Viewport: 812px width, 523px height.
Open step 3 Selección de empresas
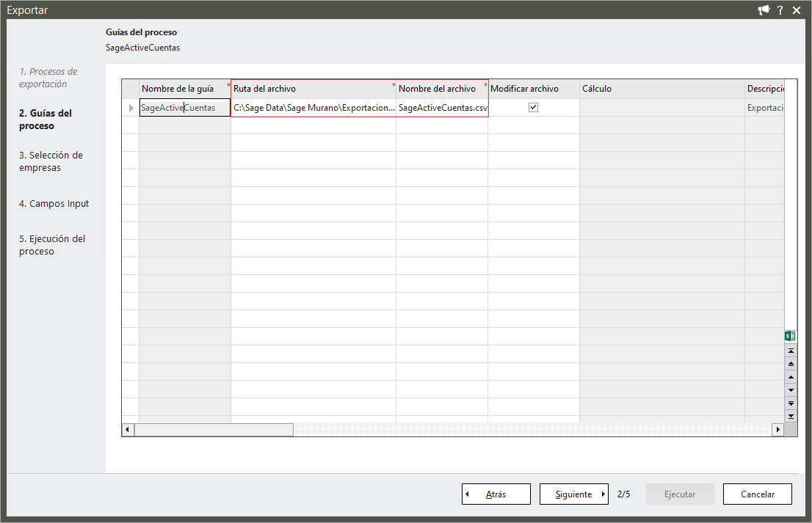[x=51, y=161]
